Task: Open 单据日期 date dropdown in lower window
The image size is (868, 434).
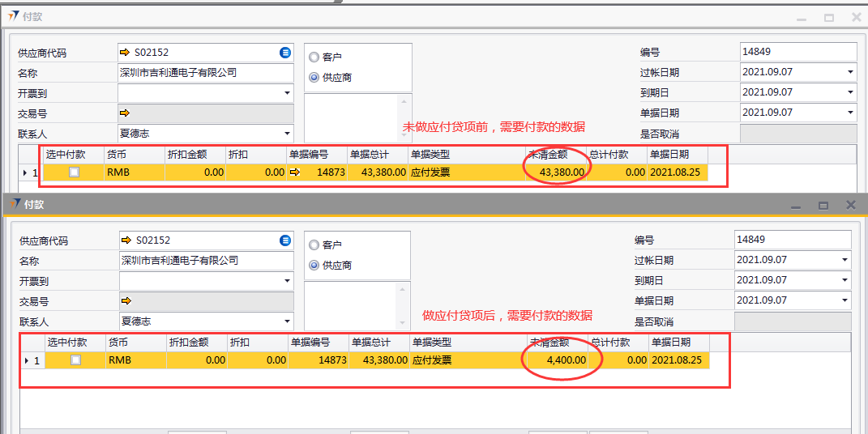Action: point(844,301)
